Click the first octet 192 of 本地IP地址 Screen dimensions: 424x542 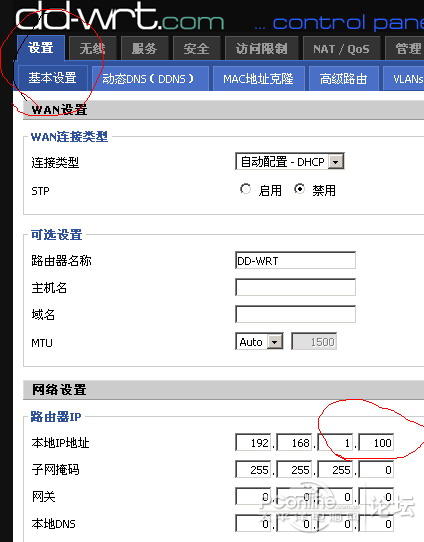coord(253,442)
